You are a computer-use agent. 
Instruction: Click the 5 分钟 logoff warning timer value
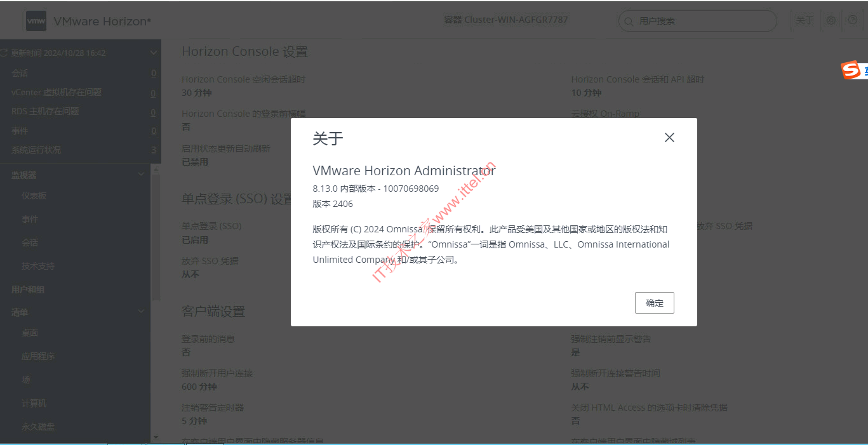[194, 421]
